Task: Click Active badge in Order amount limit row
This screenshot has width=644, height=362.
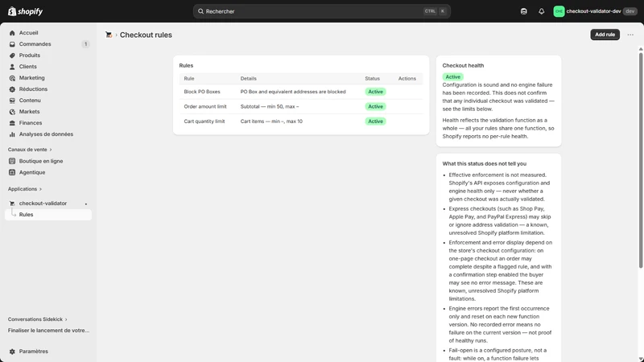Action: tap(375, 106)
